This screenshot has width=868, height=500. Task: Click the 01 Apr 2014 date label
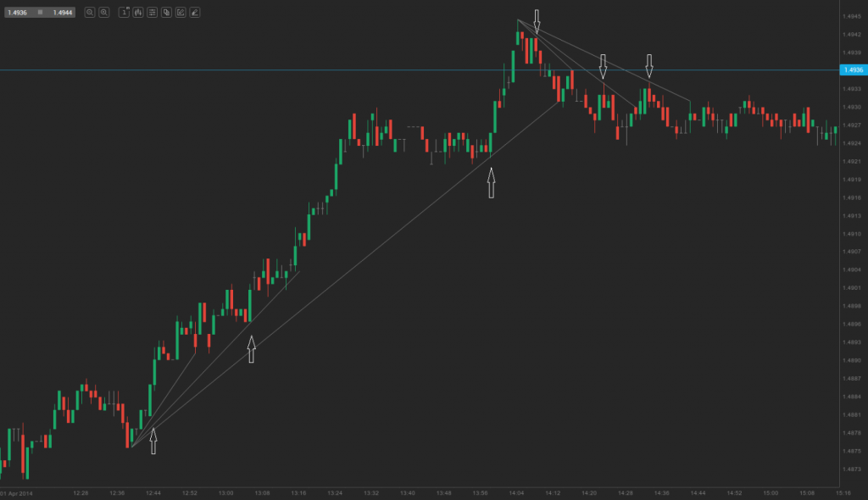17,493
